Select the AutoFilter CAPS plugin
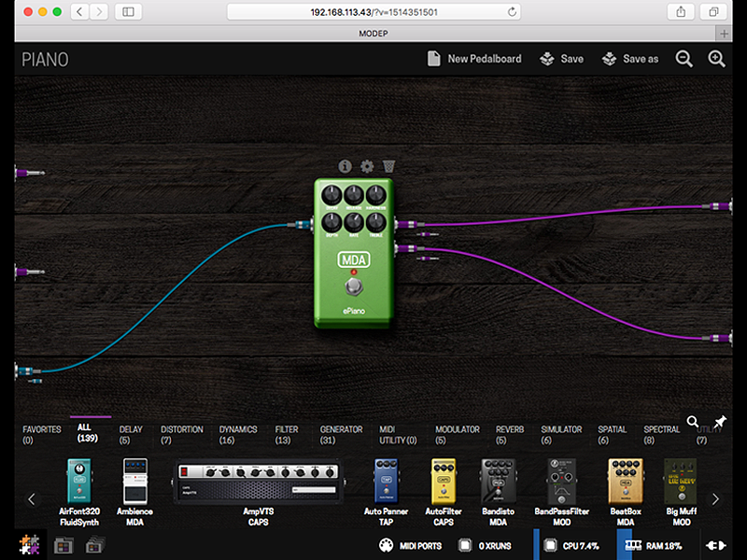The image size is (747, 560). pos(443,493)
